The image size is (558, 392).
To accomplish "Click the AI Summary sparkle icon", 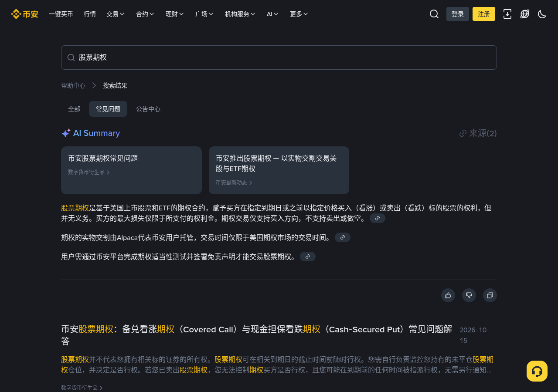I will [66, 133].
